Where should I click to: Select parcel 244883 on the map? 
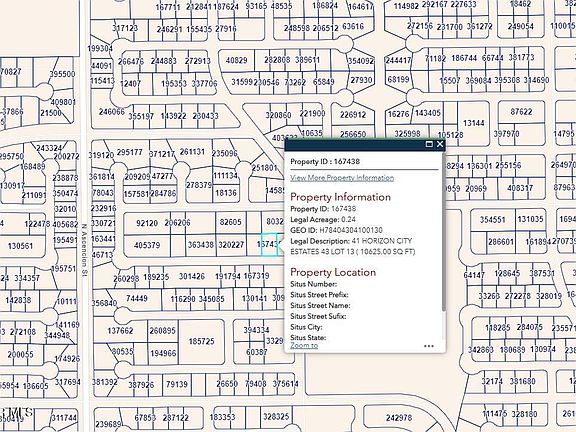click(163, 61)
